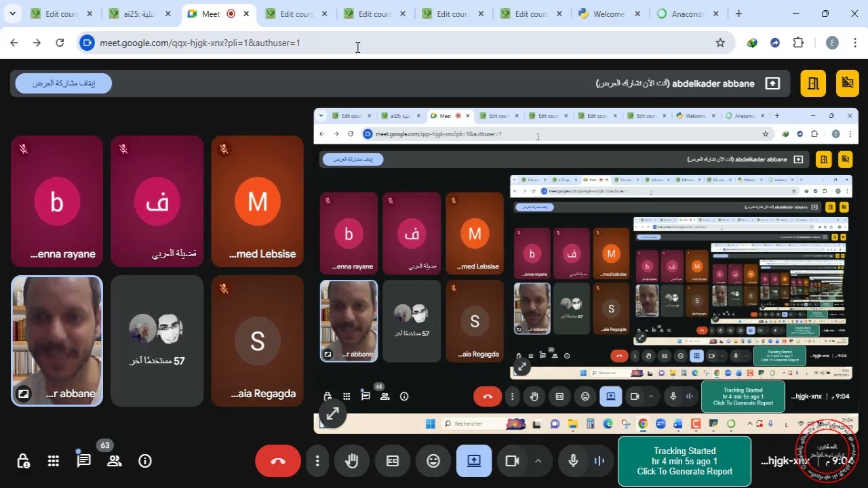Image resolution: width=868 pixels, height=488 pixels.
Task: Reload the Meet page
Action: tap(60, 43)
